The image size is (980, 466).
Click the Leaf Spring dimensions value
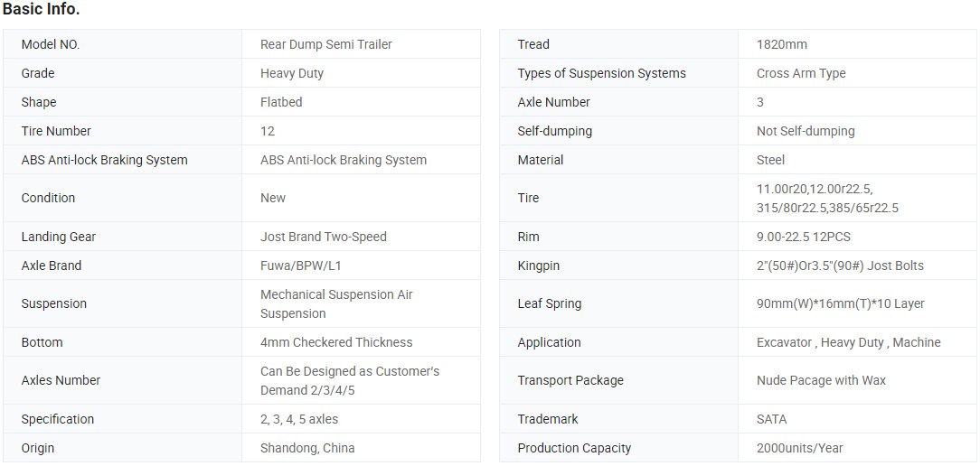(x=841, y=303)
